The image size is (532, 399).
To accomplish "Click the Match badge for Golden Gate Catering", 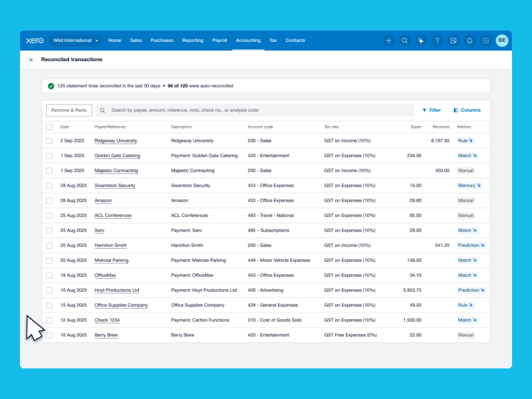I will pos(467,156).
